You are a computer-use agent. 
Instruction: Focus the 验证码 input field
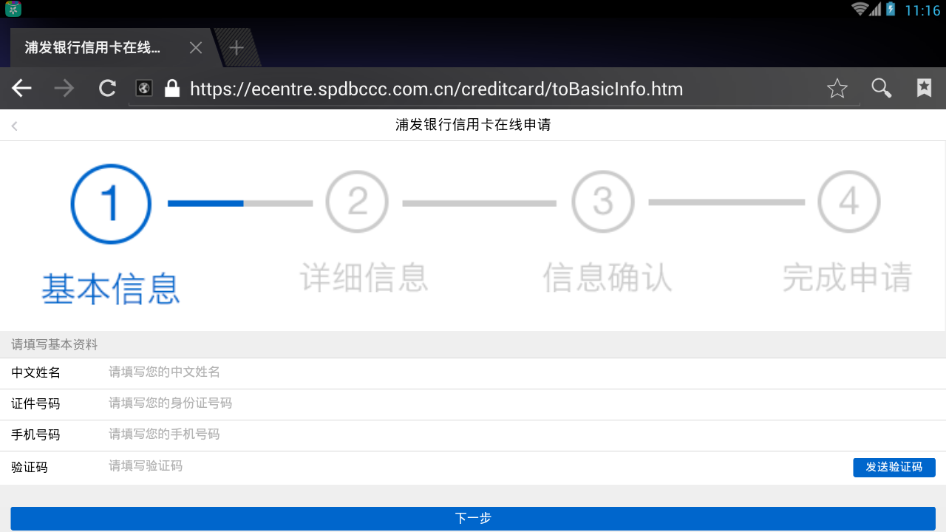(474, 466)
